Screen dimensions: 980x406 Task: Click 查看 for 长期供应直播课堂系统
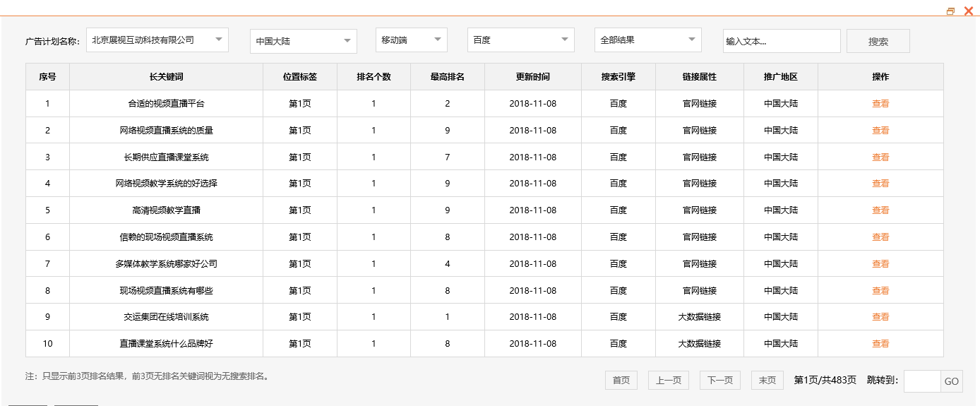pyautogui.click(x=880, y=157)
